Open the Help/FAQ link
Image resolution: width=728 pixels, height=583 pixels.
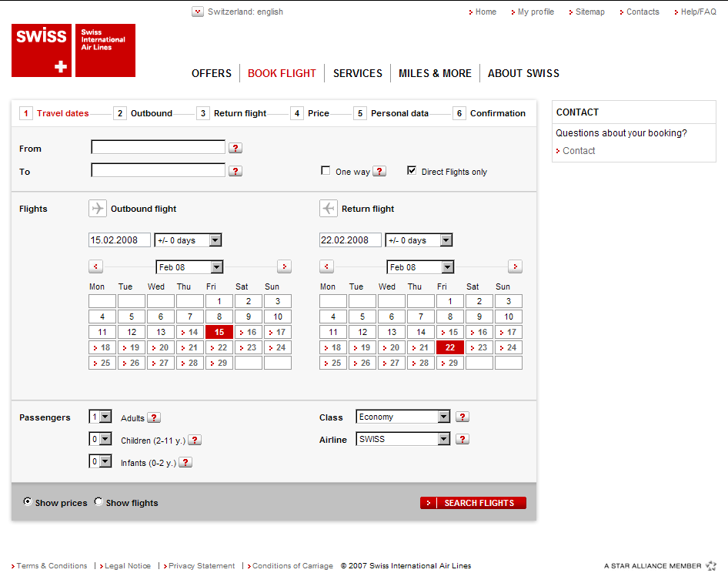coord(696,12)
